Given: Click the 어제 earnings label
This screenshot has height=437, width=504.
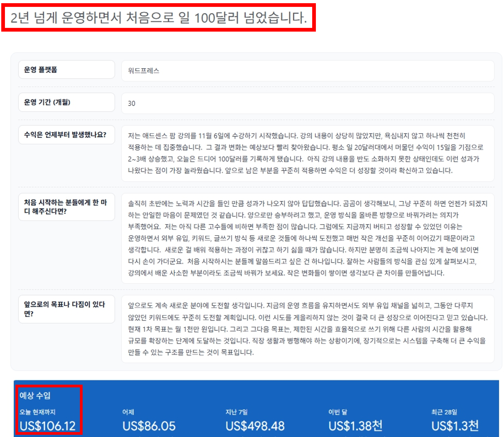Looking at the screenshot, I should 128,412.
